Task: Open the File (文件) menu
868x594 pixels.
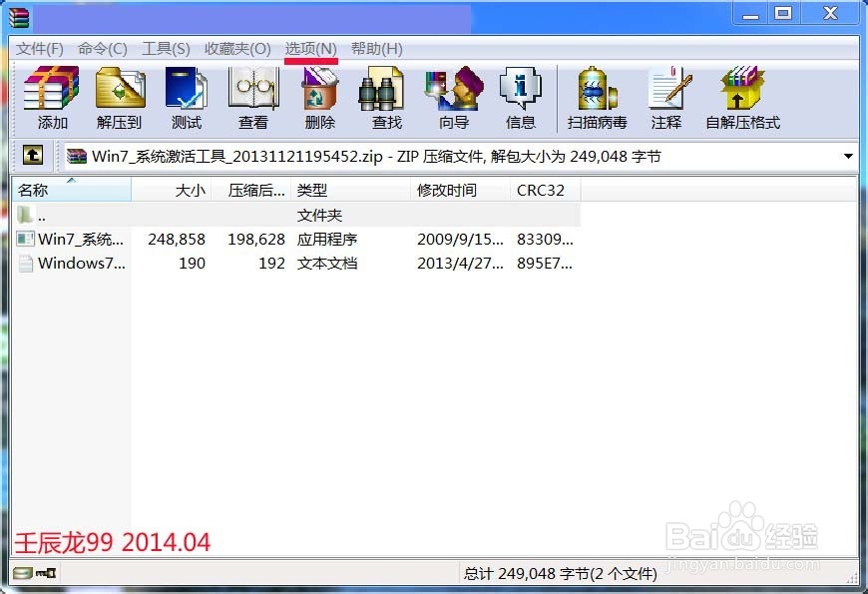Action: coord(39,49)
